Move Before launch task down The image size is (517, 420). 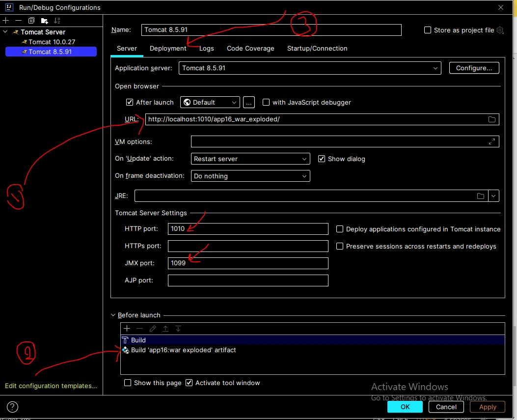pyautogui.click(x=178, y=329)
